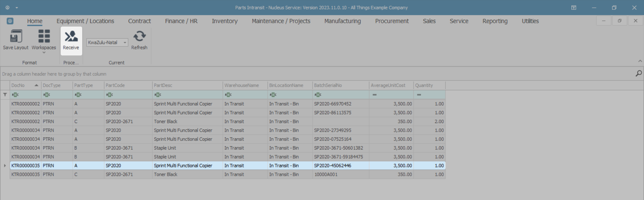
Task: Click the Quantity column header
Action: click(429, 85)
